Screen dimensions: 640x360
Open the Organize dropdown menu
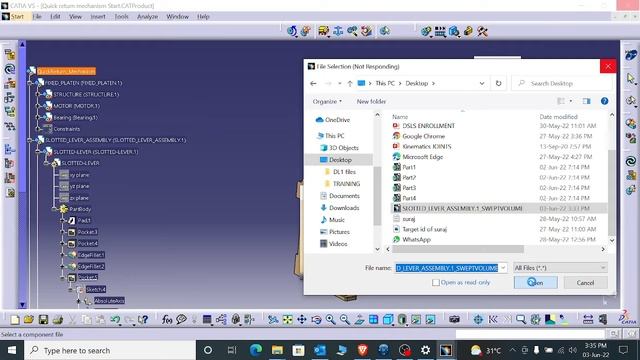(327, 101)
